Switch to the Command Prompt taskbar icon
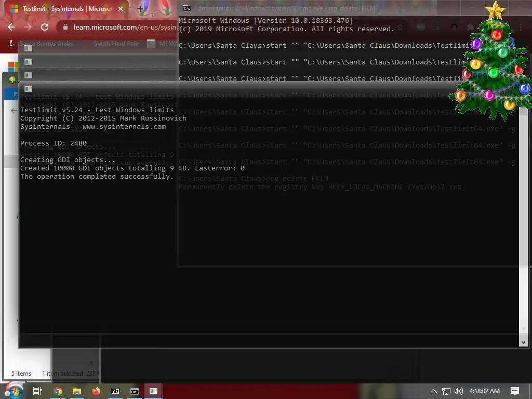Viewport: 532px width, 399px height. click(x=135, y=391)
